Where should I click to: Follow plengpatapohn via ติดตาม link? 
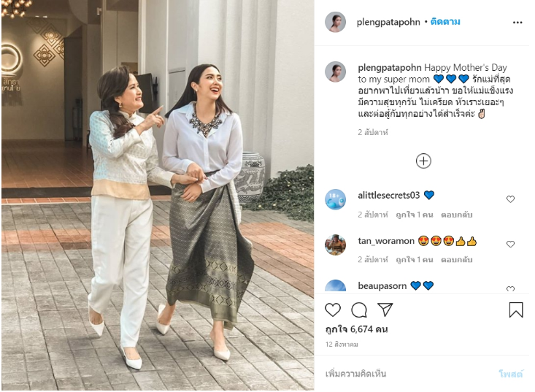tap(445, 22)
